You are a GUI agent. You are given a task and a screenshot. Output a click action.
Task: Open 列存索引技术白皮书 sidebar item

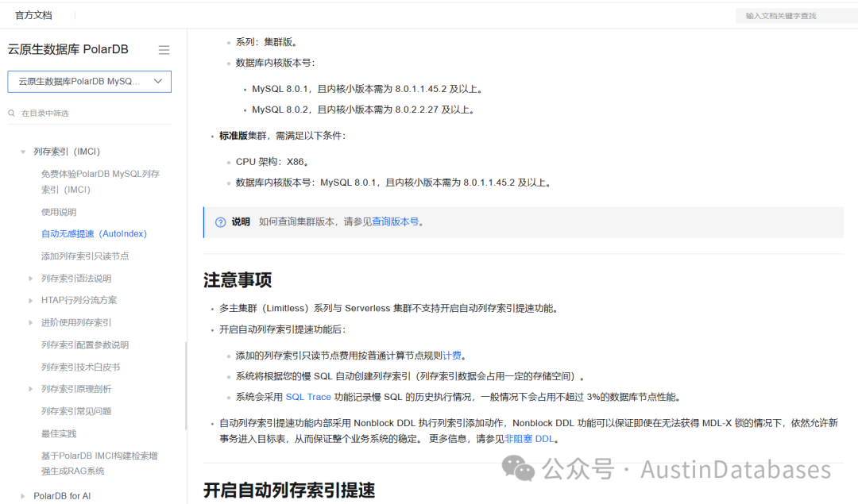pos(80,367)
